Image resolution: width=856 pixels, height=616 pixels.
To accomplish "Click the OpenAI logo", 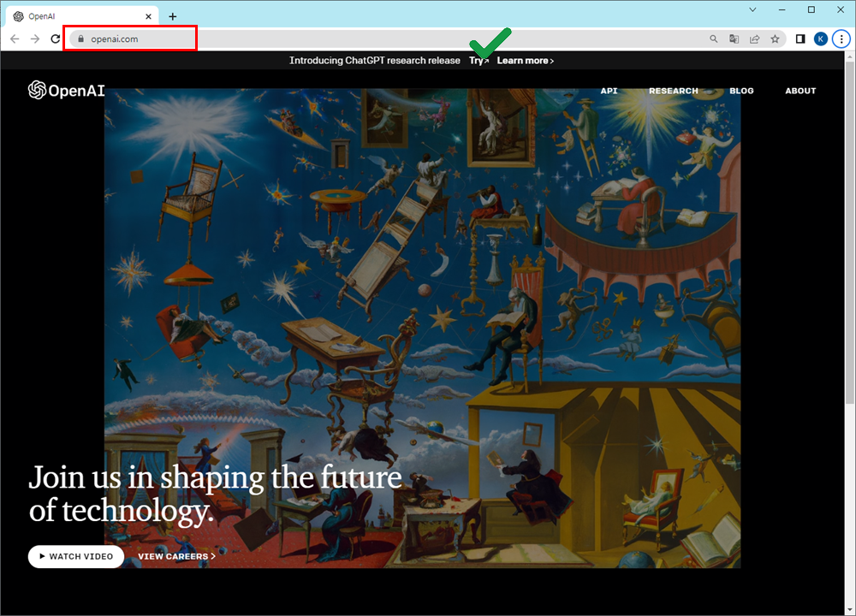I will 66,90.
